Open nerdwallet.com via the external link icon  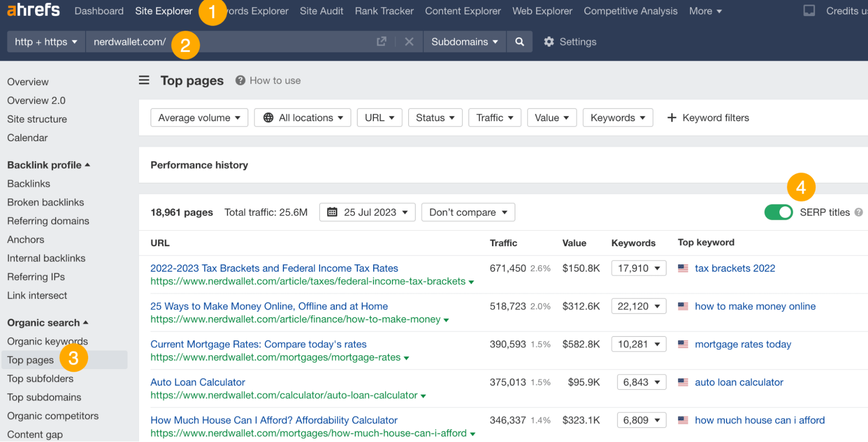pyautogui.click(x=381, y=41)
